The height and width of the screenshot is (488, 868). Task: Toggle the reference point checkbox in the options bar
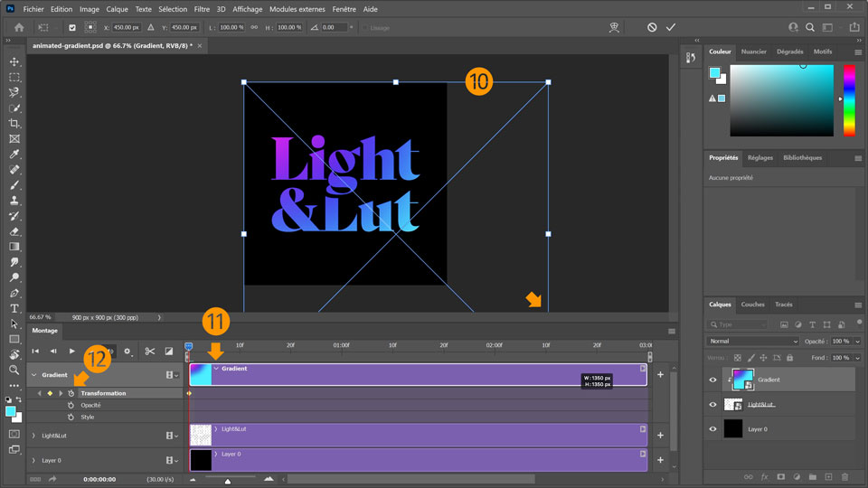72,27
